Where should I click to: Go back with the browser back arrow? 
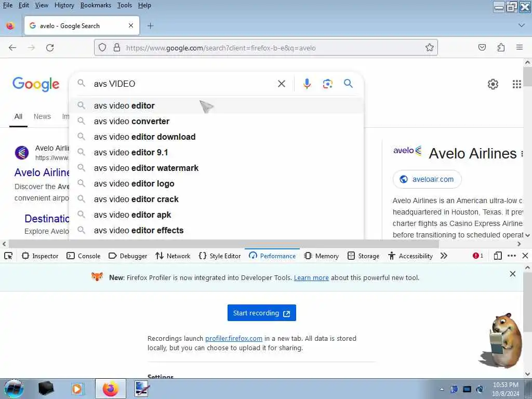pos(12,47)
